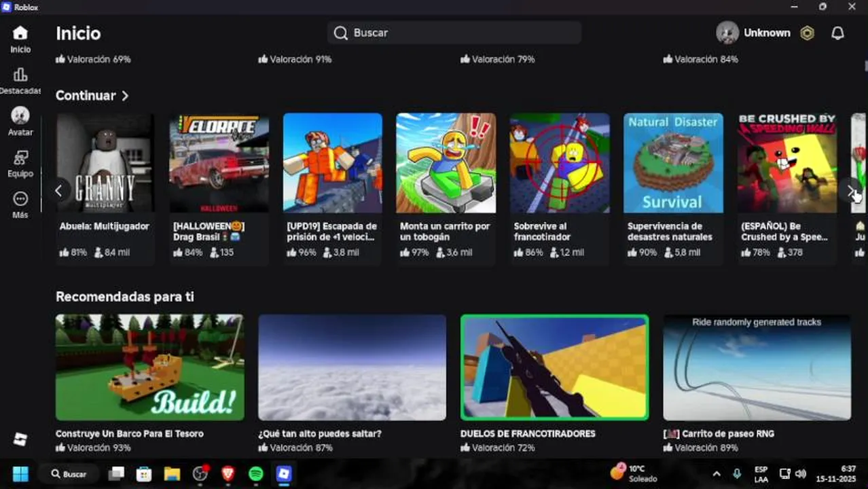Show previous games in Continuar carousel

(x=58, y=192)
